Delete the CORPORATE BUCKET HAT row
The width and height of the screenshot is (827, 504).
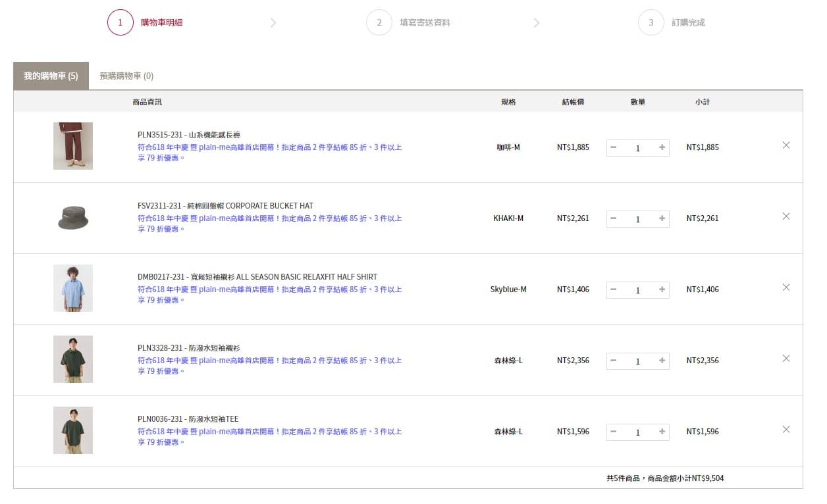pyautogui.click(x=786, y=216)
